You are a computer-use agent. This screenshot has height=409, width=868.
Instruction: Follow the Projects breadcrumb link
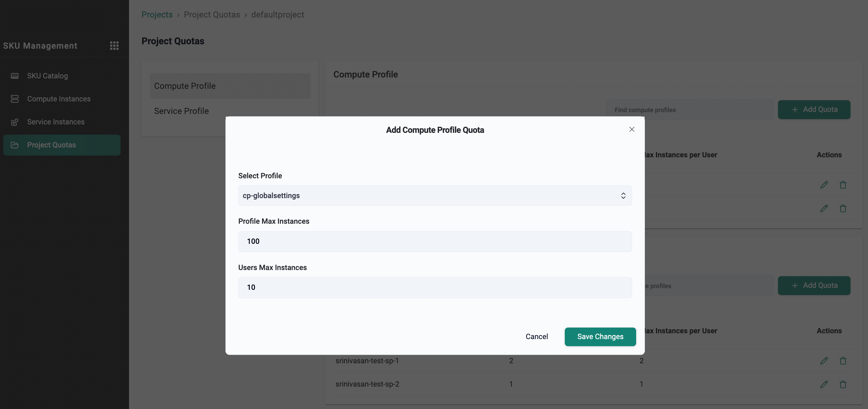pos(157,15)
